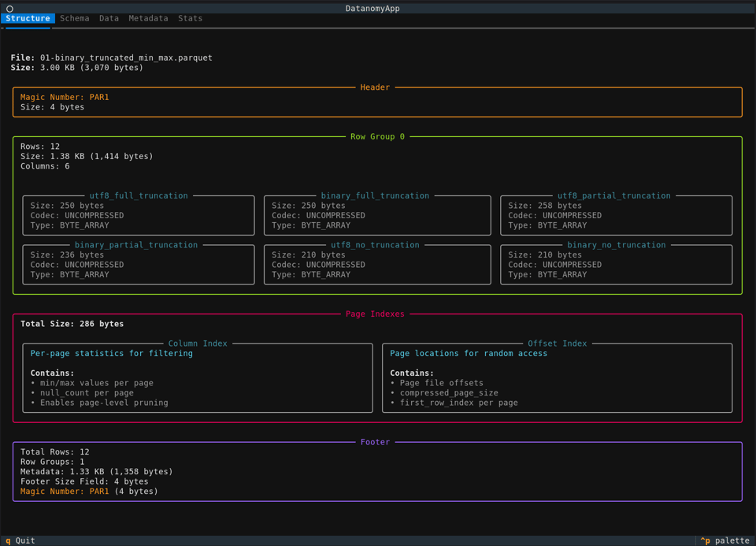This screenshot has width=756, height=546.
Task: Click the binary_partial_truncation column panel
Action: (x=139, y=265)
